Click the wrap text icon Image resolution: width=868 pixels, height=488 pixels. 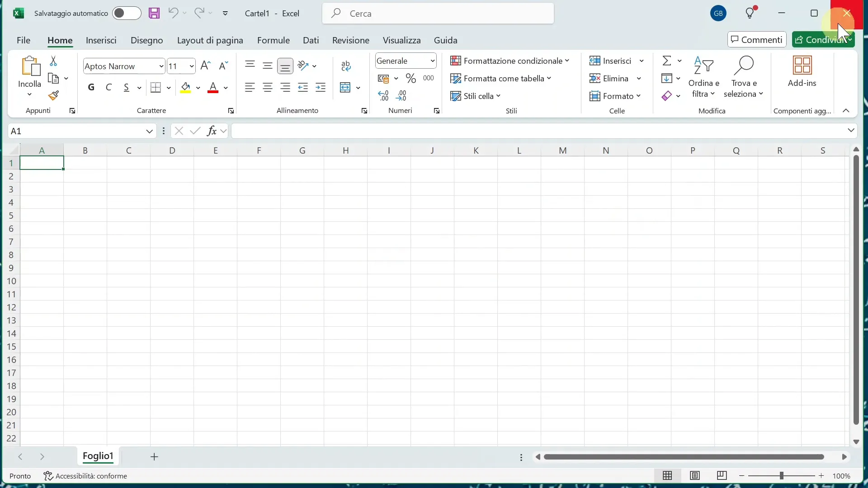(347, 66)
